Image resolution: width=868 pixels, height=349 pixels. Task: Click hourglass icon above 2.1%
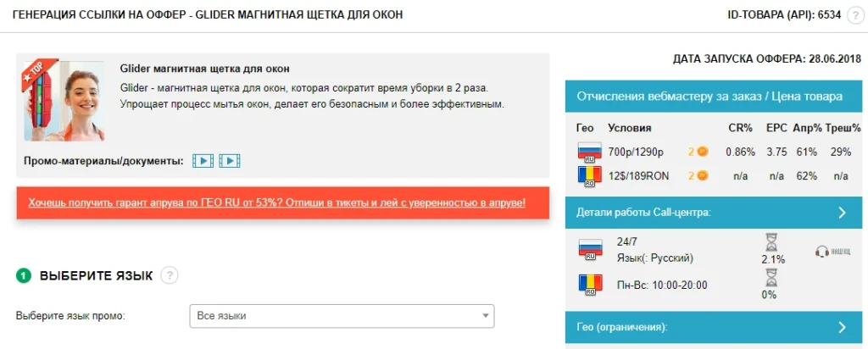click(x=771, y=243)
